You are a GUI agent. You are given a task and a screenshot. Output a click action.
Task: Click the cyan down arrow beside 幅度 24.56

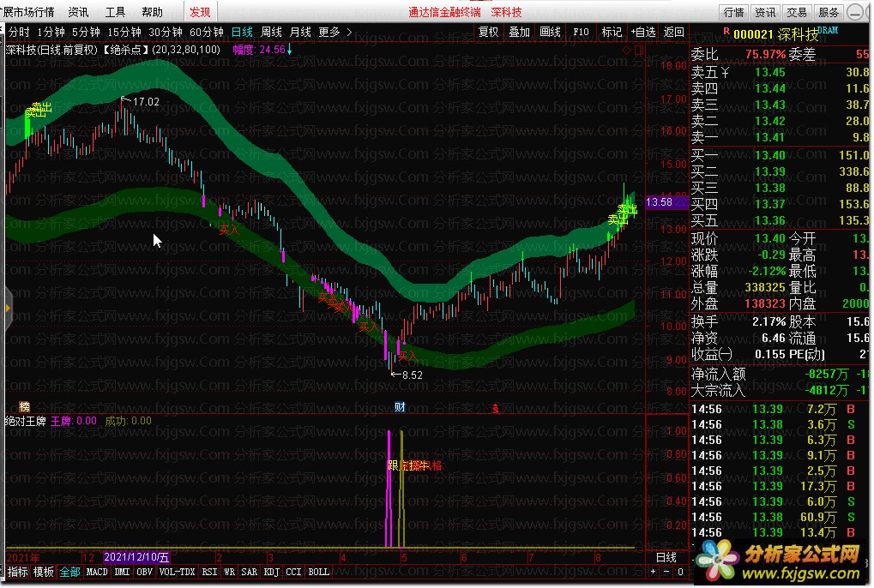point(289,50)
